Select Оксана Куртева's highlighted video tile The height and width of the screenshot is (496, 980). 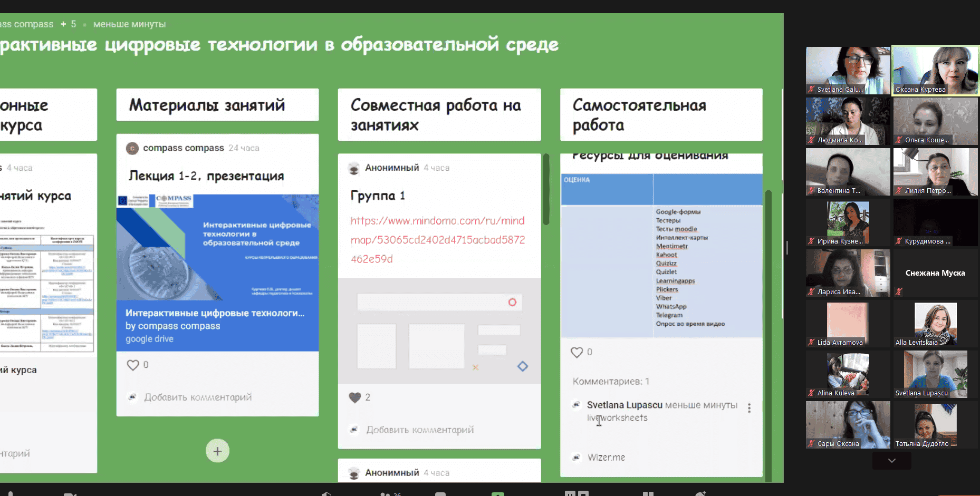(935, 70)
